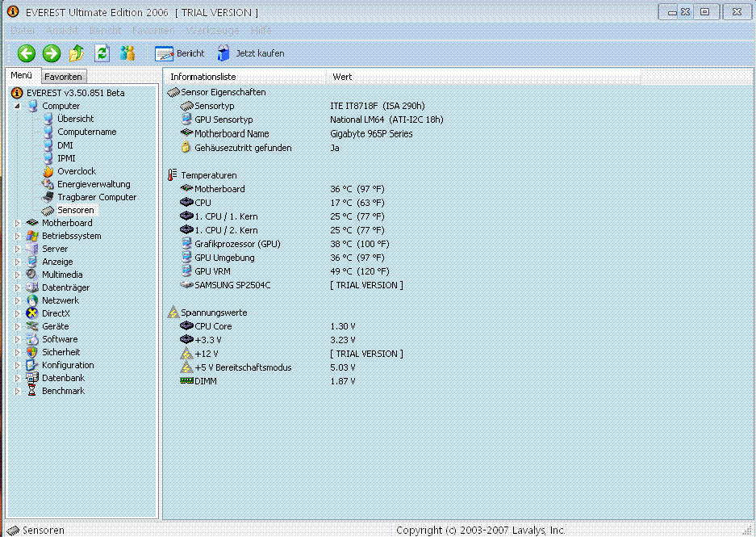Viewport: 756px width, 537px height.
Task: Click the Sensoren chip icon in the tree
Action: tap(48, 211)
